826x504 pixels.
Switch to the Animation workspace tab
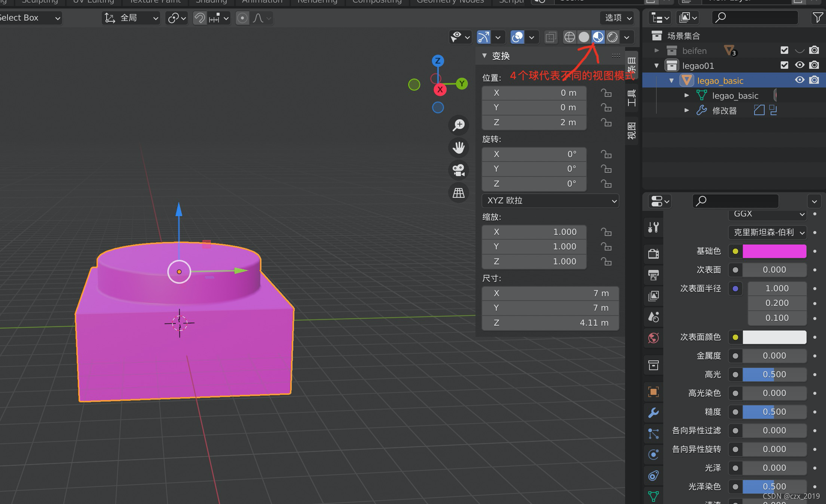pos(262,1)
